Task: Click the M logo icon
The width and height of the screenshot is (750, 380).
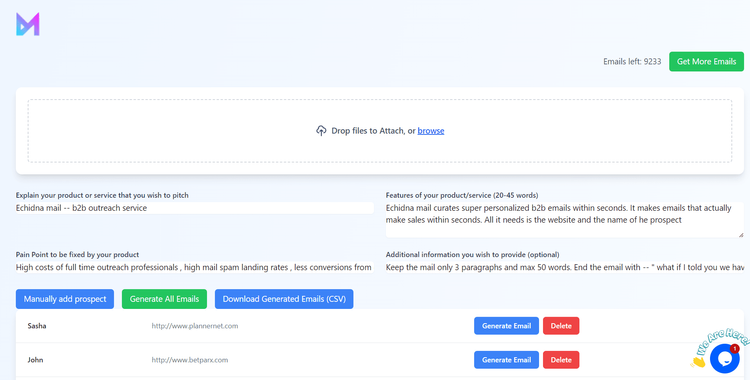Action: 28,24
